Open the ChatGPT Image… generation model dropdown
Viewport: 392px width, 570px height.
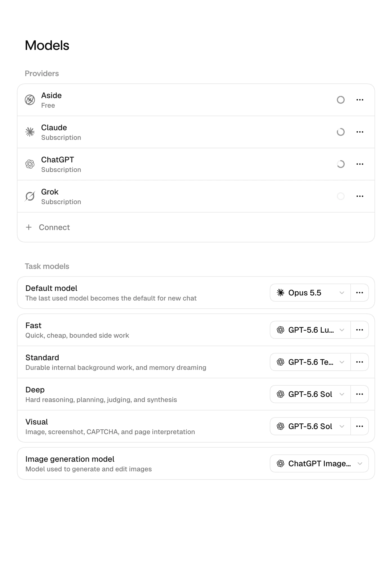pos(319,463)
